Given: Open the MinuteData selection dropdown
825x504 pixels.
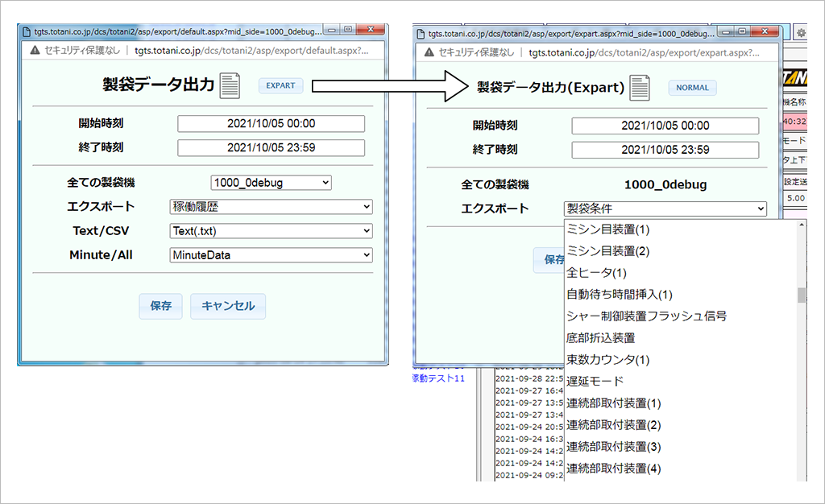Looking at the screenshot, I should click(x=271, y=255).
